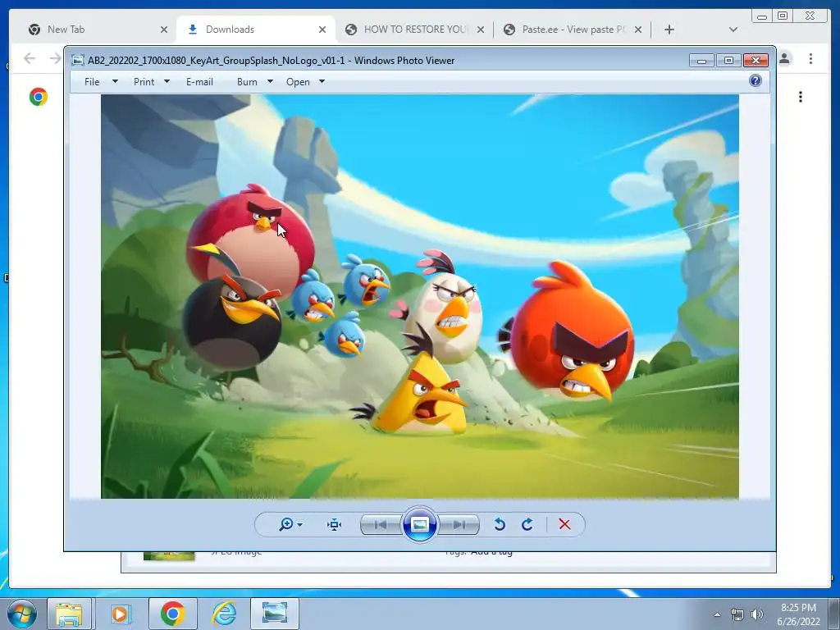Screen dimensions: 840x630
Task: Restore down the Chrome window
Action: [x=783, y=16]
